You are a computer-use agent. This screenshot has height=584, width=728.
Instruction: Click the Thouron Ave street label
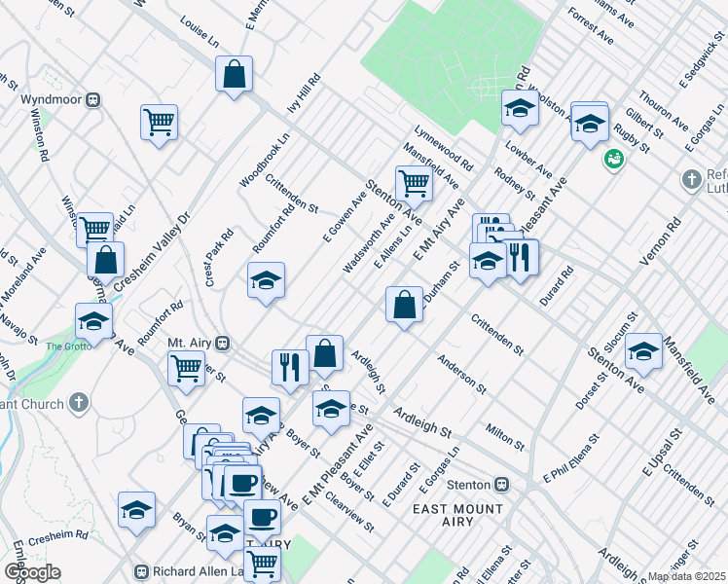point(663,111)
